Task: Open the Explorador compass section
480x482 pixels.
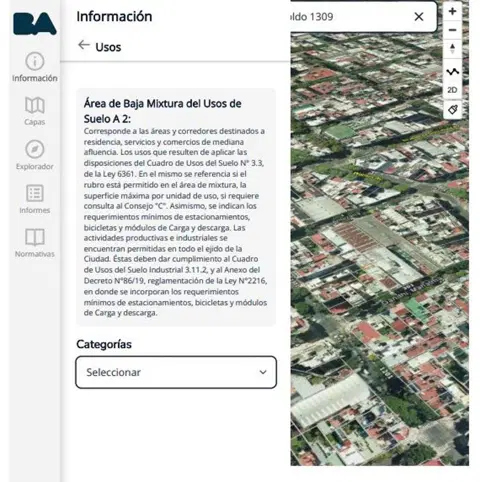Action: point(35,155)
